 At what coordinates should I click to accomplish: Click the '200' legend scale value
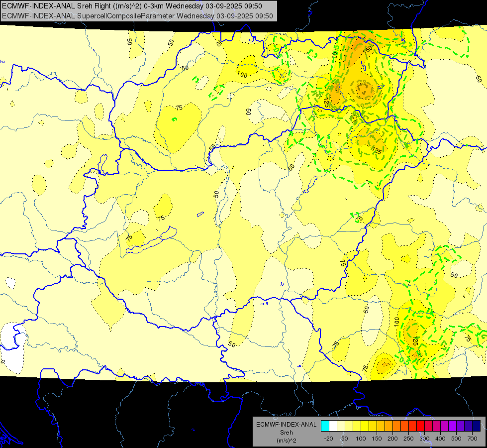click(x=392, y=439)
